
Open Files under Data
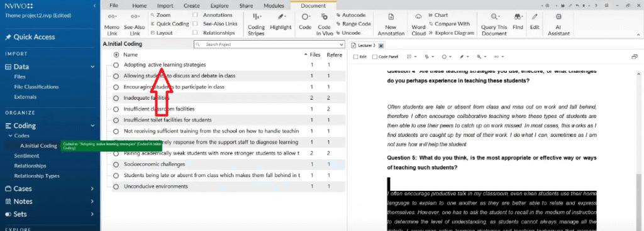coord(19,77)
